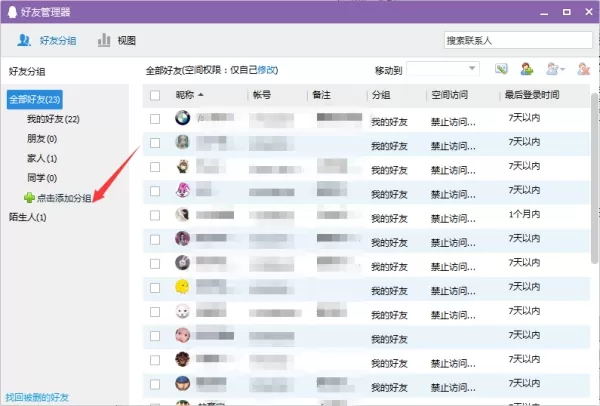Check the checkbox for the first friend row
The image size is (600, 406).
pos(155,119)
